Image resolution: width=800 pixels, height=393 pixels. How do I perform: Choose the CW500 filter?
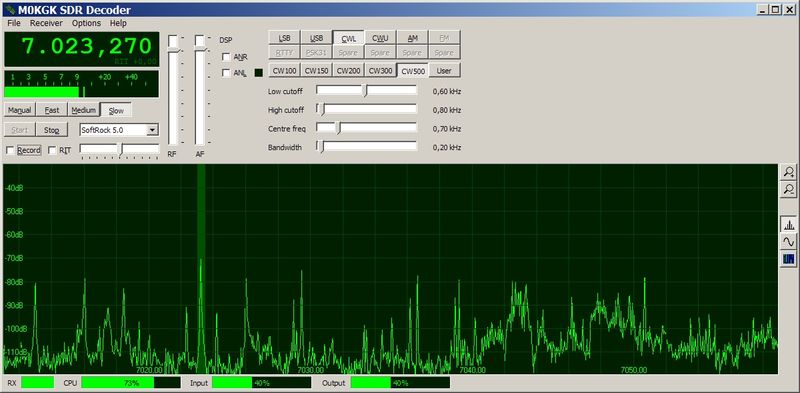412,70
